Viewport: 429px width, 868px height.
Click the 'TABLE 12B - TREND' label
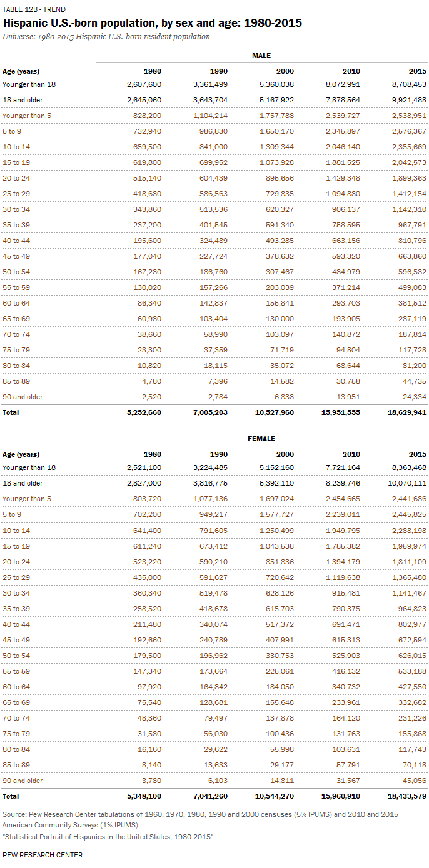(x=34, y=10)
